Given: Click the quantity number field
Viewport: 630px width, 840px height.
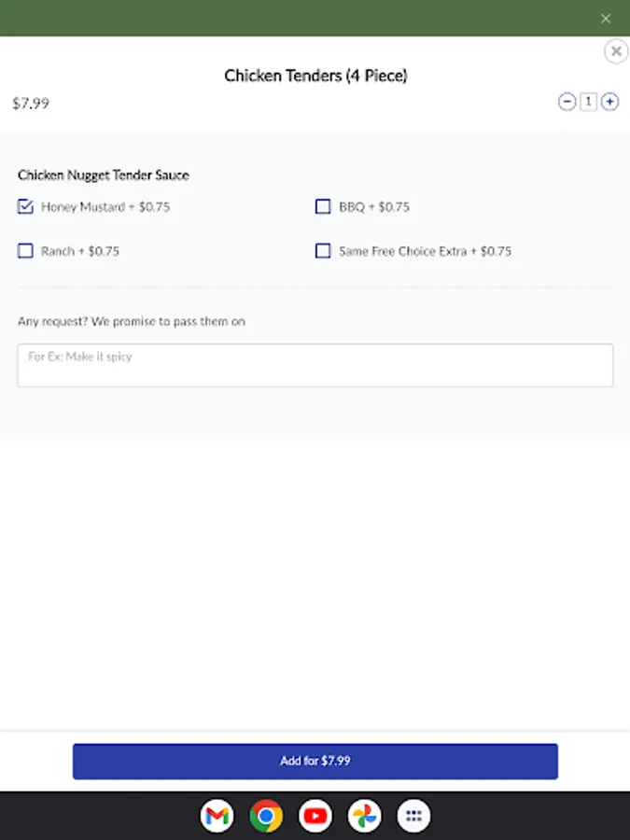Looking at the screenshot, I should click(587, 102).
